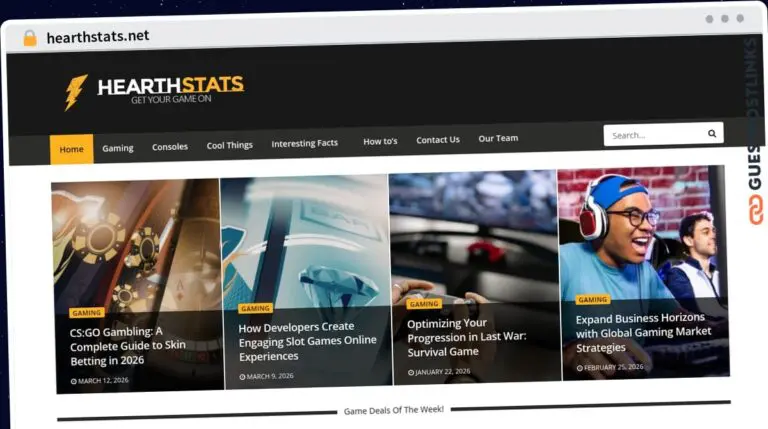
Task: Click the HearthStats lightning bolt logo
Action: (x=76, y=92)
